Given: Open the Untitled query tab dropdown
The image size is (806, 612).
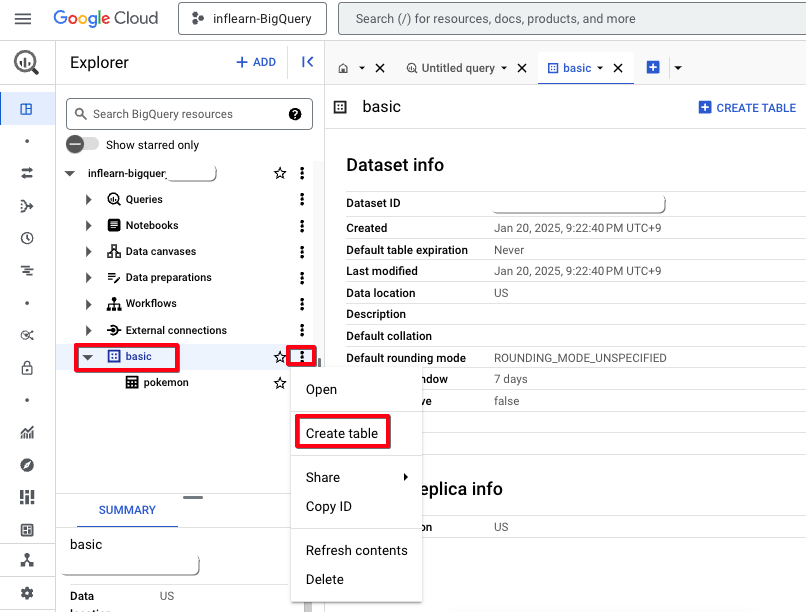Looking at the screenshot, I should (504, 68).
